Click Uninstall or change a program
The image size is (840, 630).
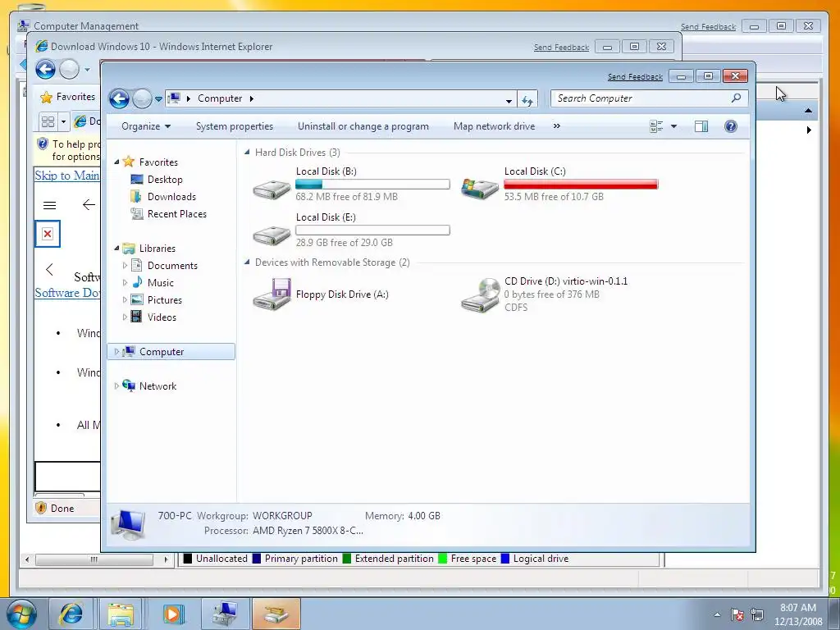click(x=363, y=126)
